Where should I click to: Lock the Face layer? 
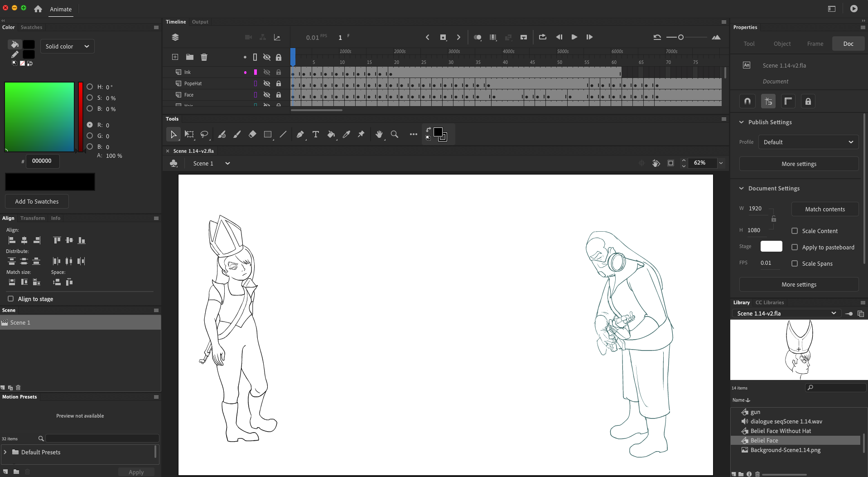click(x=279, y=95)
